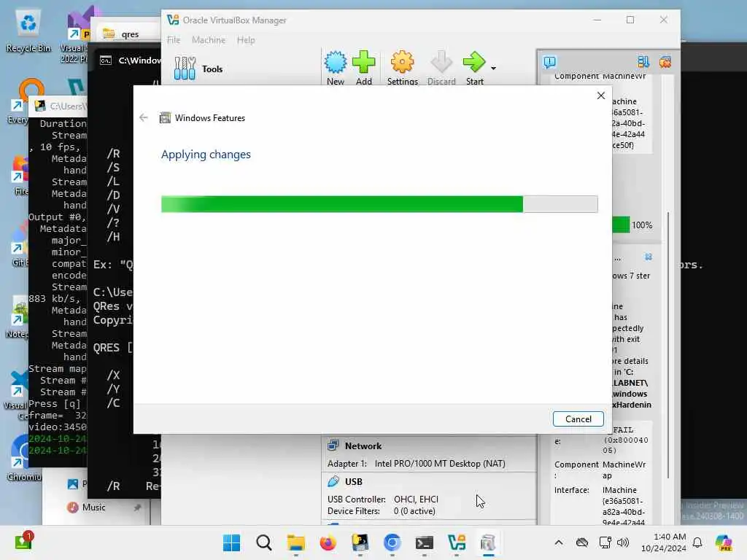Close the Windows Features dialog
The width and height of the screenshot is (747, 560).
coord(601,96)
